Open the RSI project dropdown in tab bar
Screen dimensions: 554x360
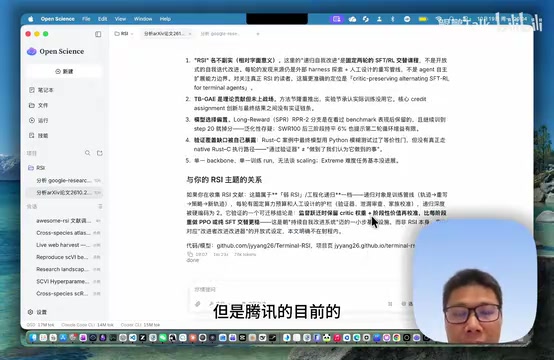pos(124,34)
